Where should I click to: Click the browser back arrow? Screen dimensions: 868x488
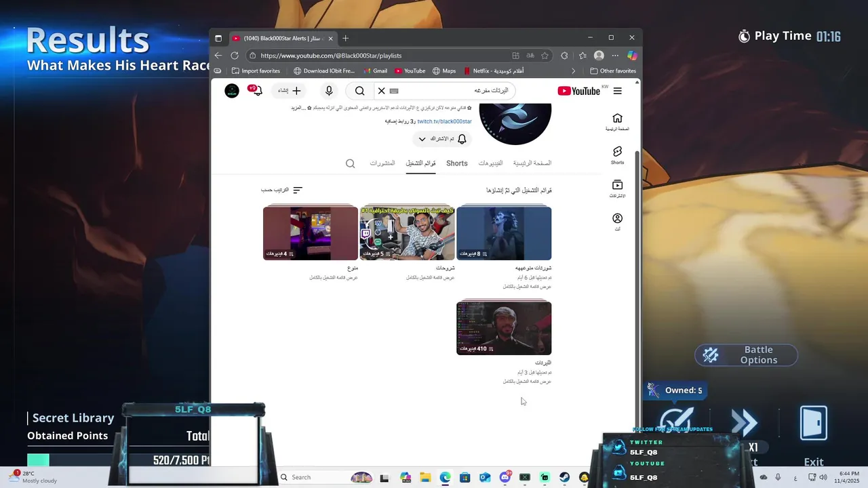tap(218, 56)
